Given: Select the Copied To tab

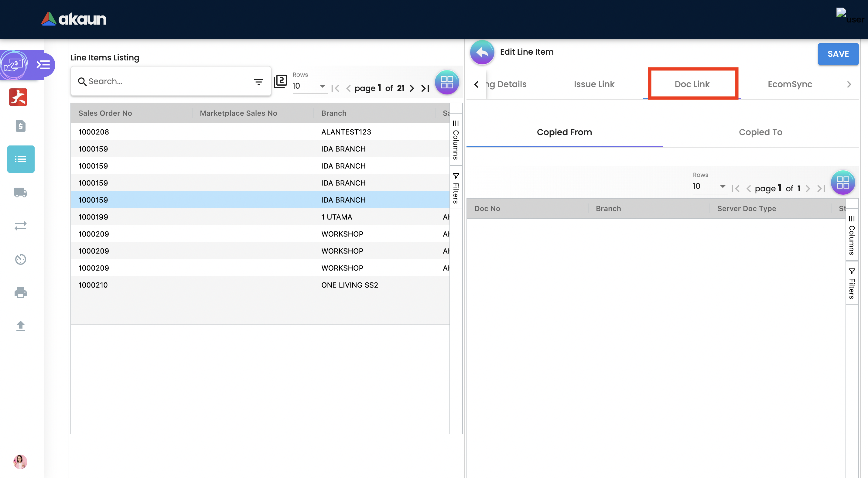Looking at the screenshot, I should [760, 132].
